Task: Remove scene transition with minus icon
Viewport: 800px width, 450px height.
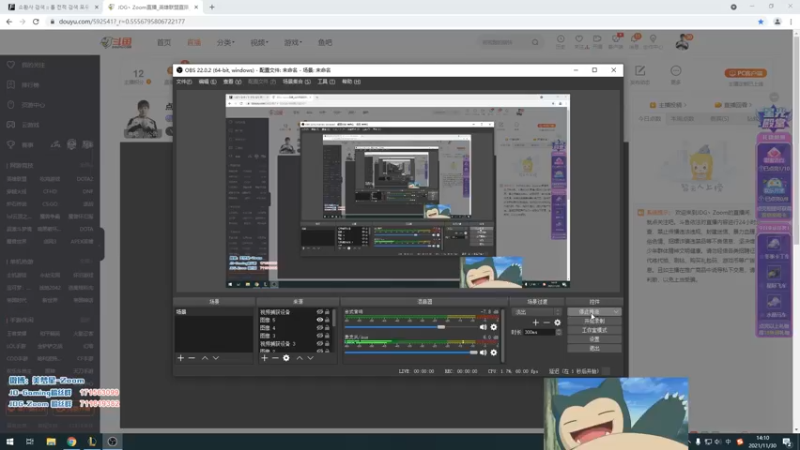Action: coord(546,322)
